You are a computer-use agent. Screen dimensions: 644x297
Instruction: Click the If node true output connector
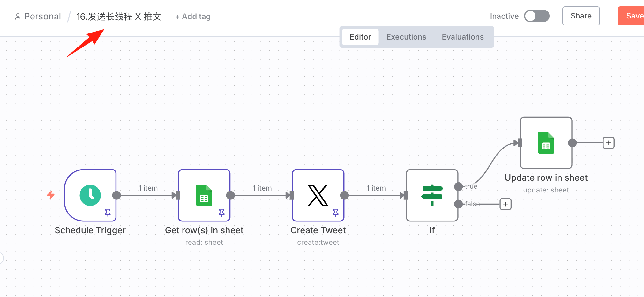(x=458, y=186)
